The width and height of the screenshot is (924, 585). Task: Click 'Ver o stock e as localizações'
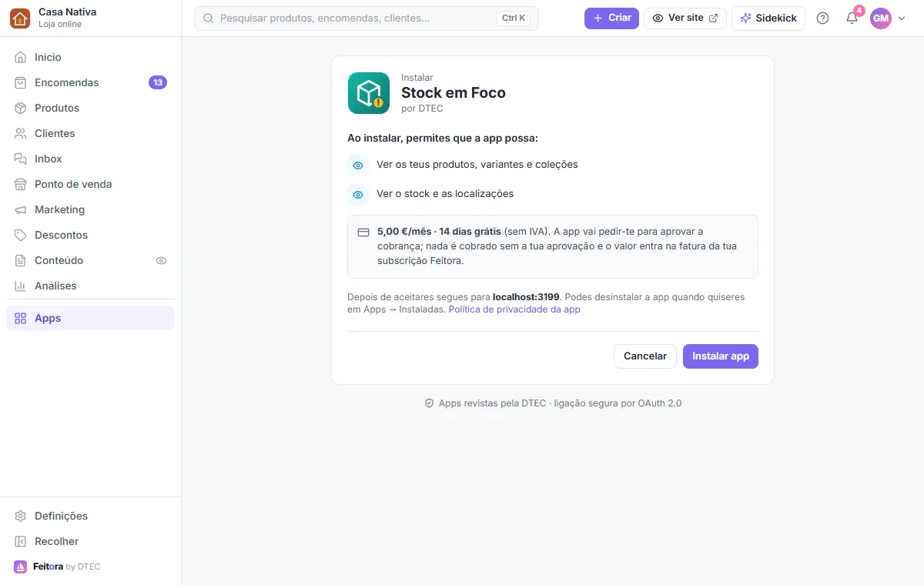445,194
